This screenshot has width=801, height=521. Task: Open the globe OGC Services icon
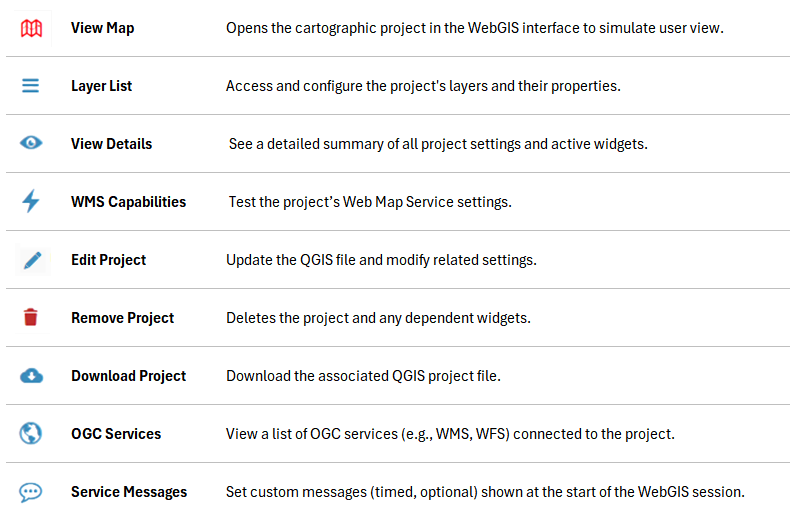coord(31,434)
